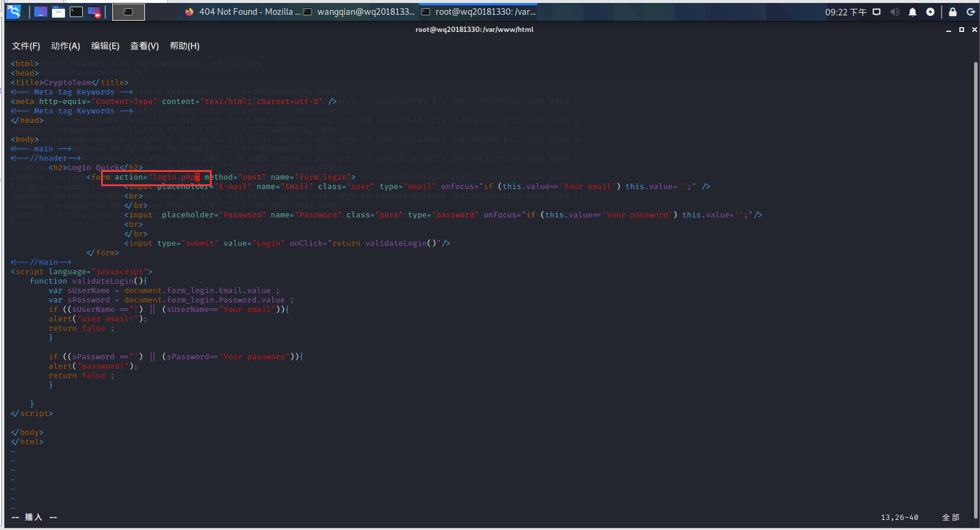980x530 pixels.
Task: Close the root terminal window
Action: 975,30
